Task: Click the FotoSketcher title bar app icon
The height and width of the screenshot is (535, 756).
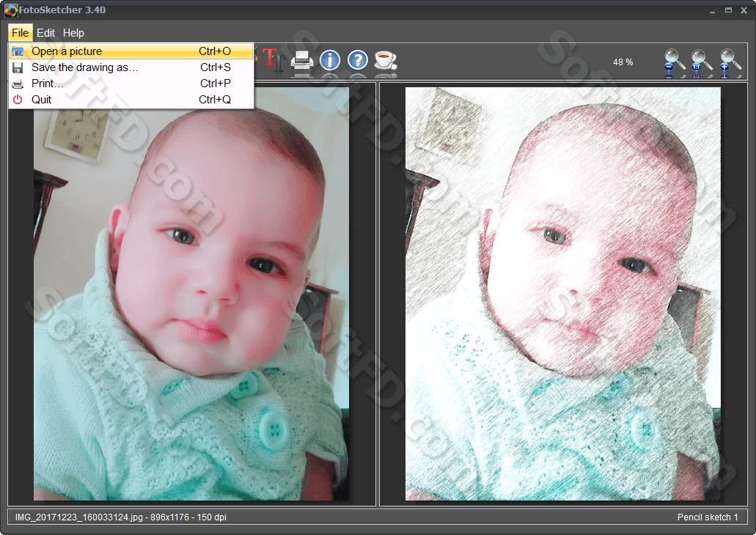Action: (10, 10)
